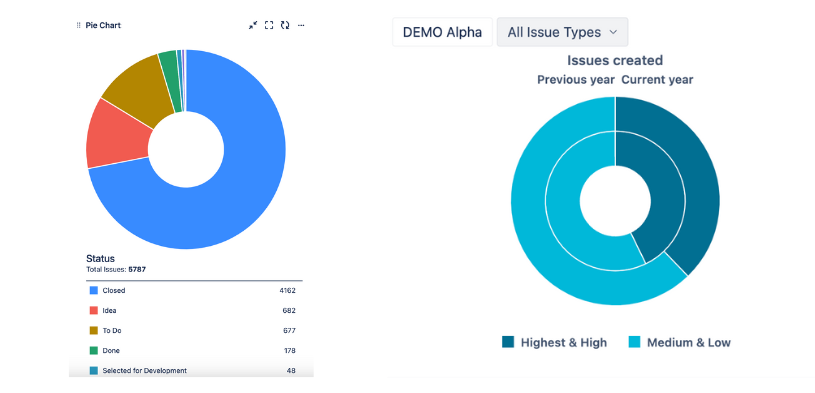Viewport: 815px width, 393px height.
Task: Click the Status heading
Action: click(x=100, y=258)
